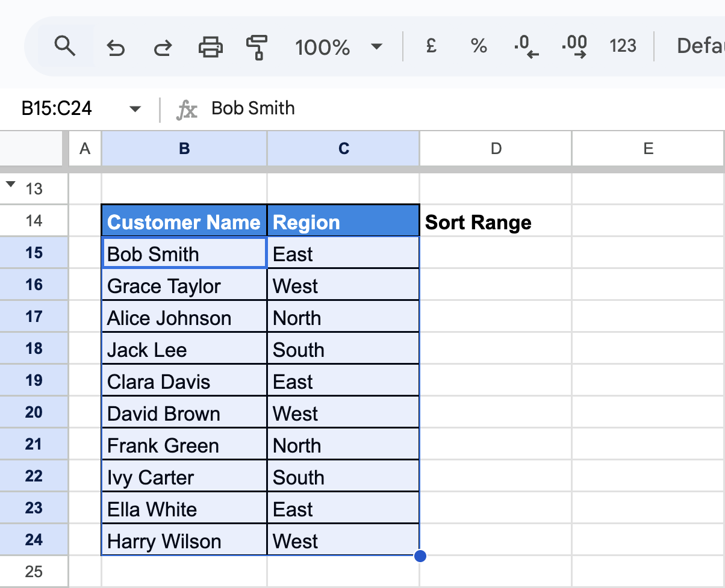Select the David Brown cell
Screen dimensions: 725x588
tap(184, 412)
